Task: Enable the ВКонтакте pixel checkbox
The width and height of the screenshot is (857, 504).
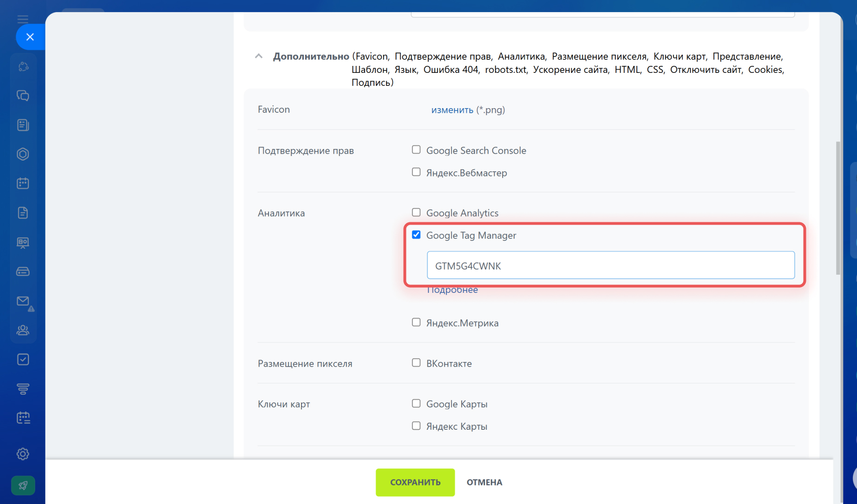Action: [416, 363]
